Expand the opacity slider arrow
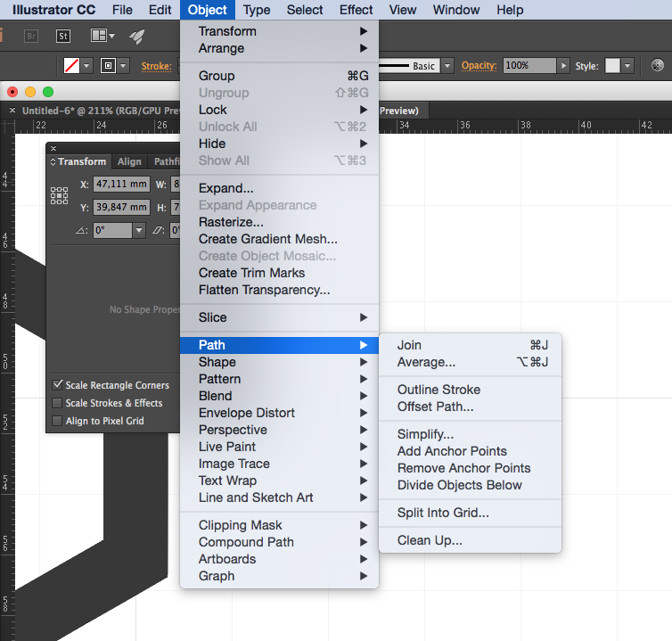The height and width of the screenshot is (641, 672). point(563,66)
